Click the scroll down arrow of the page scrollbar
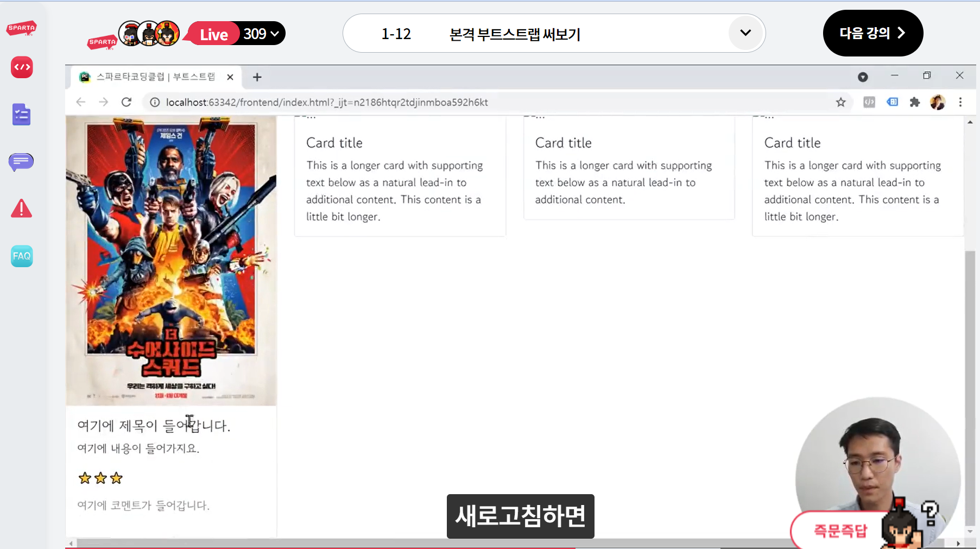The width and height of the screenshot is (980, 549). pos(970,531)
